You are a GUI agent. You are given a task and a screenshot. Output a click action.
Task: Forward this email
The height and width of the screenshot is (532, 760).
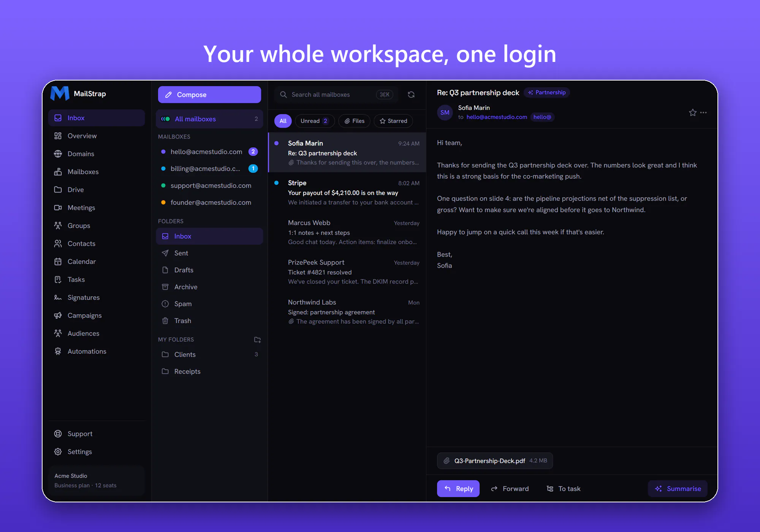pyautogui.click(x=510, y=489)
